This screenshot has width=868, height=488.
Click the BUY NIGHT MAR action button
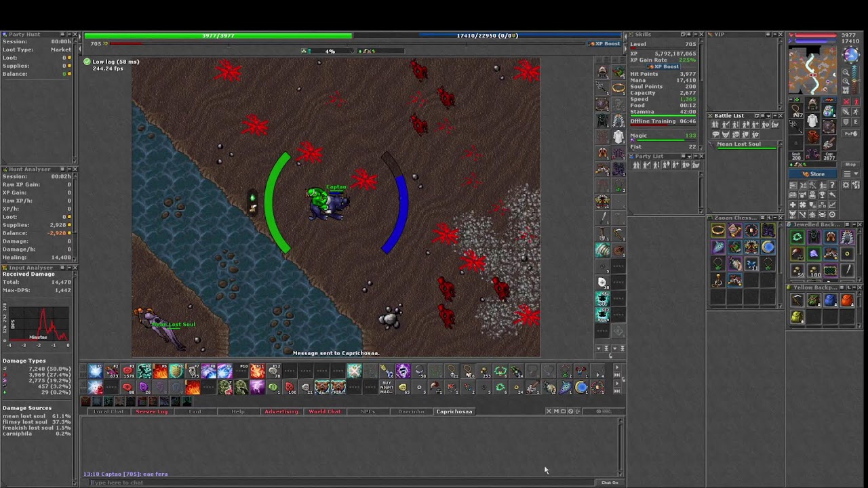pyautogui.click(x=387, y=387)
